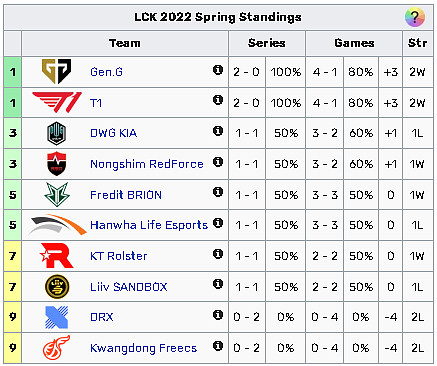Click the KT Rolster red R logo
This screenshot has height=366, width=437.
point(57,256)
